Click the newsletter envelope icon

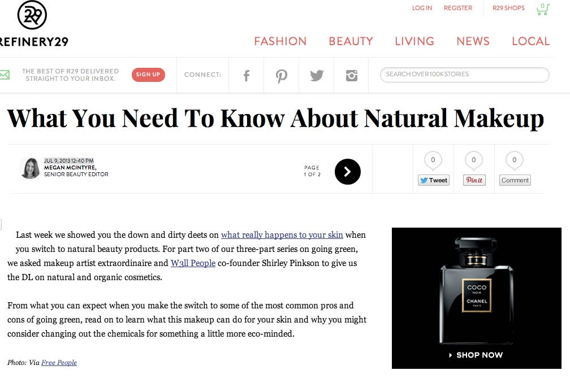(x=5, y=75)
